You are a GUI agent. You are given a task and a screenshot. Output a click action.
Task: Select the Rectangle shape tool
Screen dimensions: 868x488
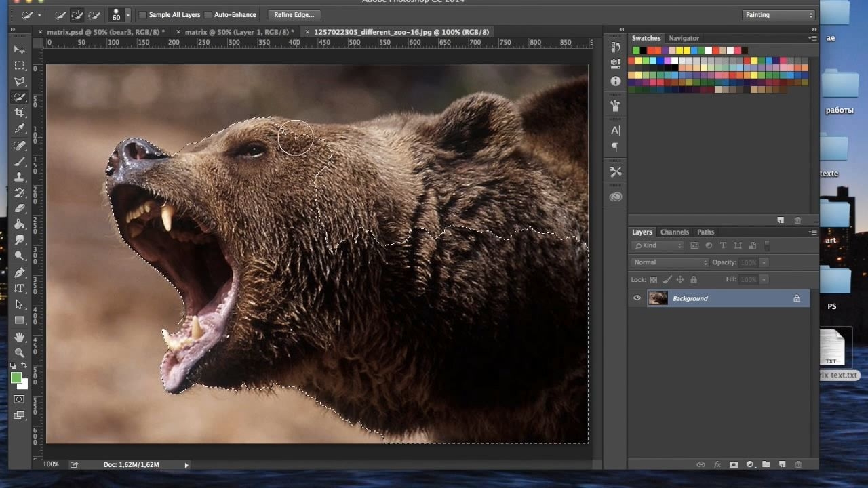19,320
